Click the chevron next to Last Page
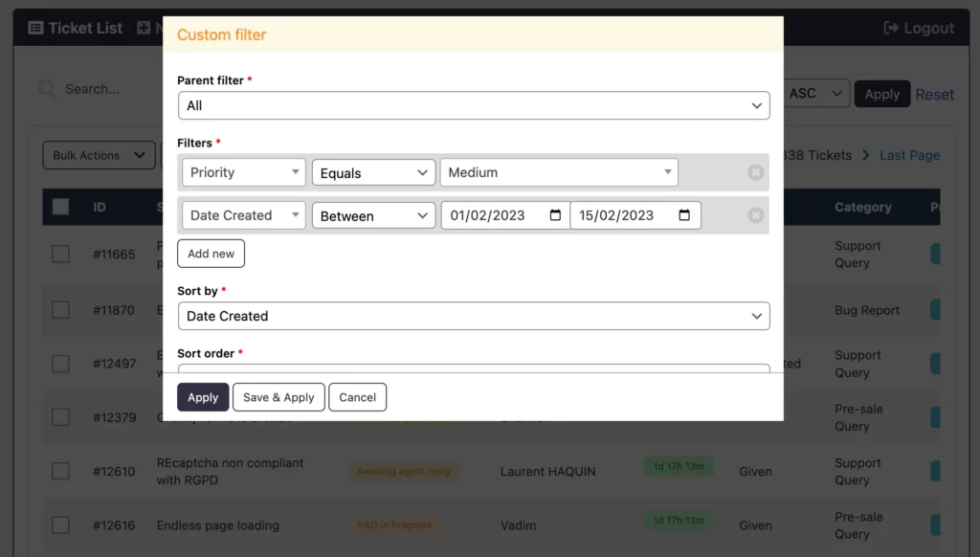 (865, 155)
